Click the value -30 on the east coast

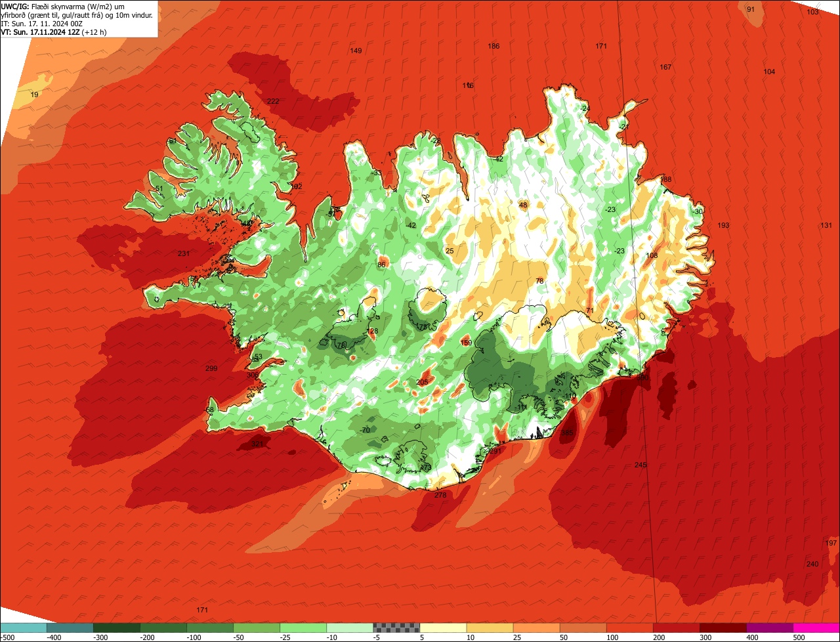(x=698, y=211)
